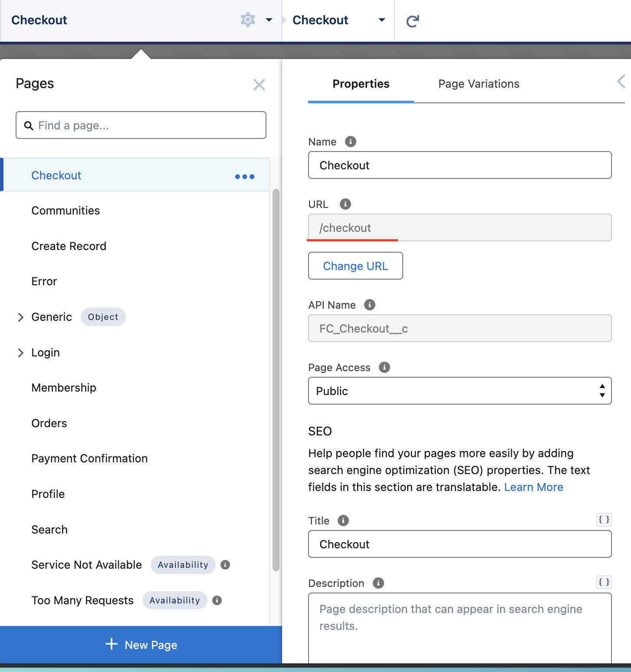Click the Checkout builder title
The height and width of the screenshot is (672, 631).
pos(39,20)
